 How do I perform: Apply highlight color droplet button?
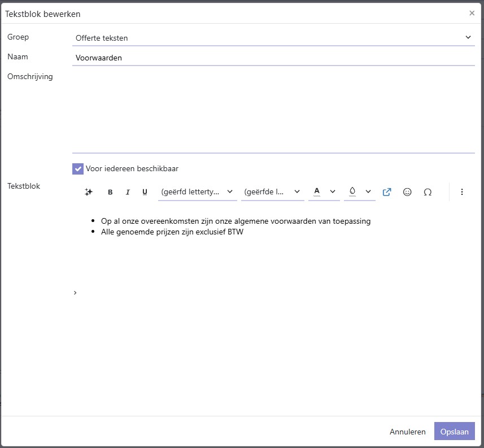point(352,192)
